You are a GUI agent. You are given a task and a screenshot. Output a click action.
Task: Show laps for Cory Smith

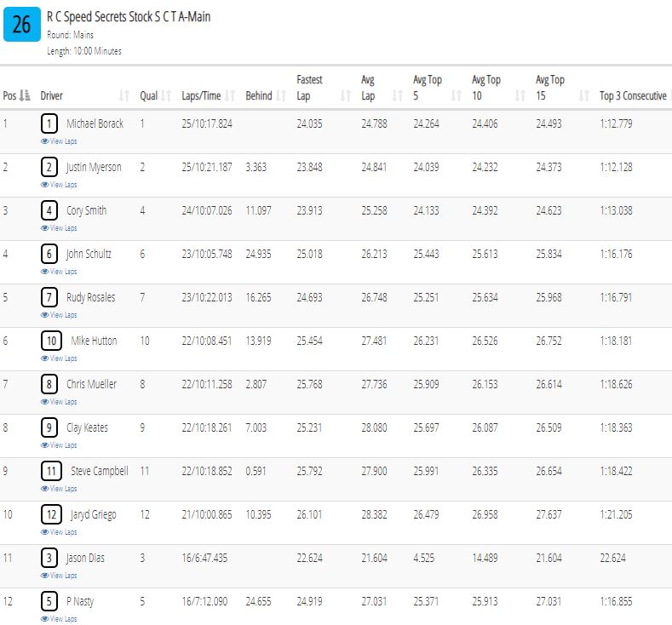[59, 228]
